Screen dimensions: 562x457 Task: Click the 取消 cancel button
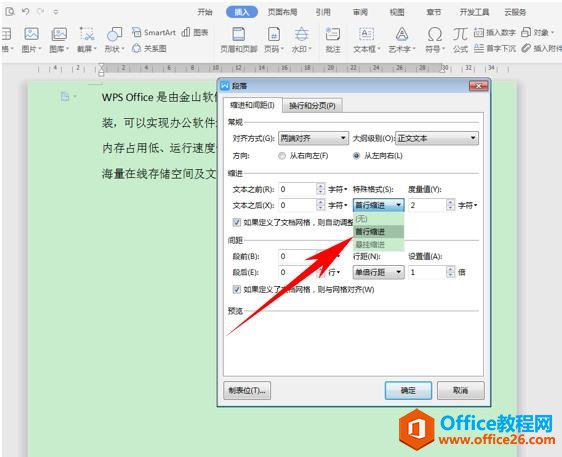(x=461, y=390)
